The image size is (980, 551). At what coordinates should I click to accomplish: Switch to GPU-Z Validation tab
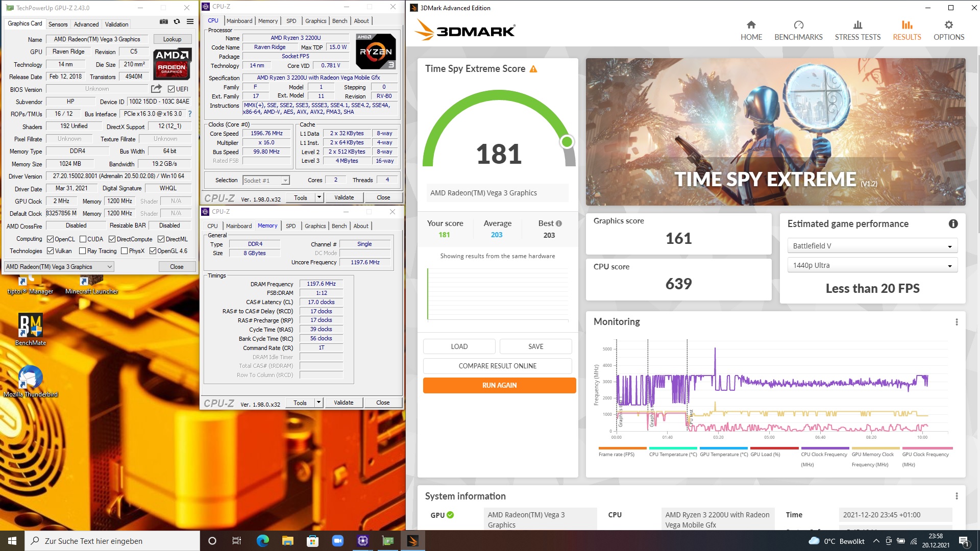tap(116, 24)
